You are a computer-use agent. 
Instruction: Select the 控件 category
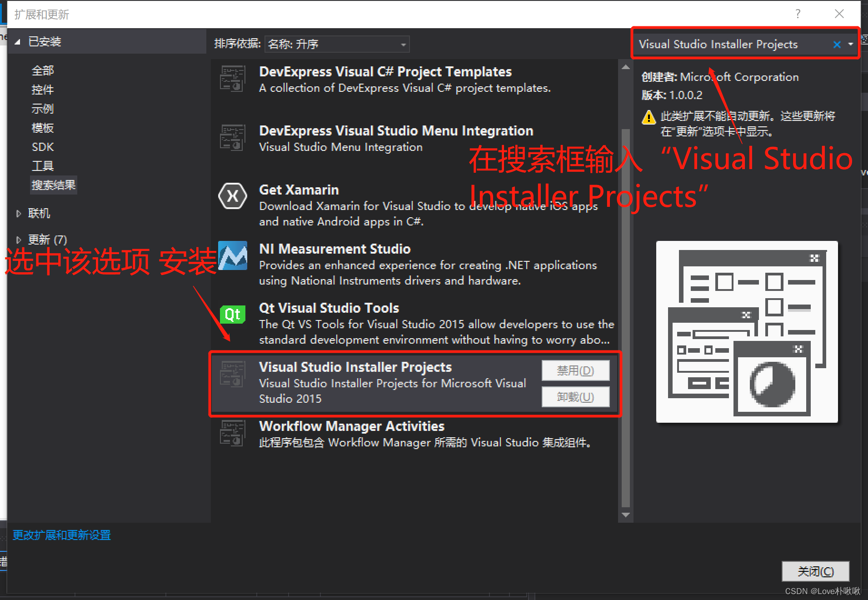43,90
